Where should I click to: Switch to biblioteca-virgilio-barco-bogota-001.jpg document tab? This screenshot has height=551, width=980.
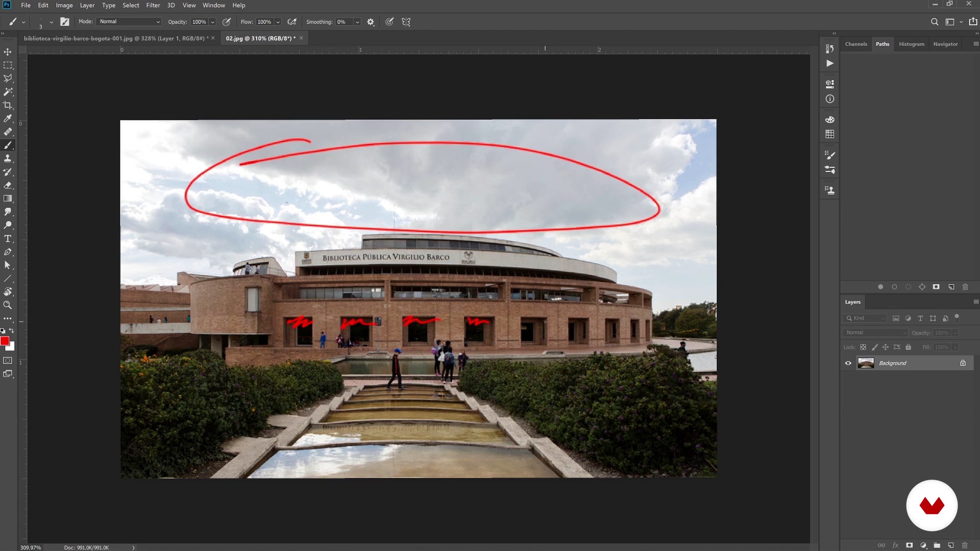pyautogui.click(x=116, y=38)
